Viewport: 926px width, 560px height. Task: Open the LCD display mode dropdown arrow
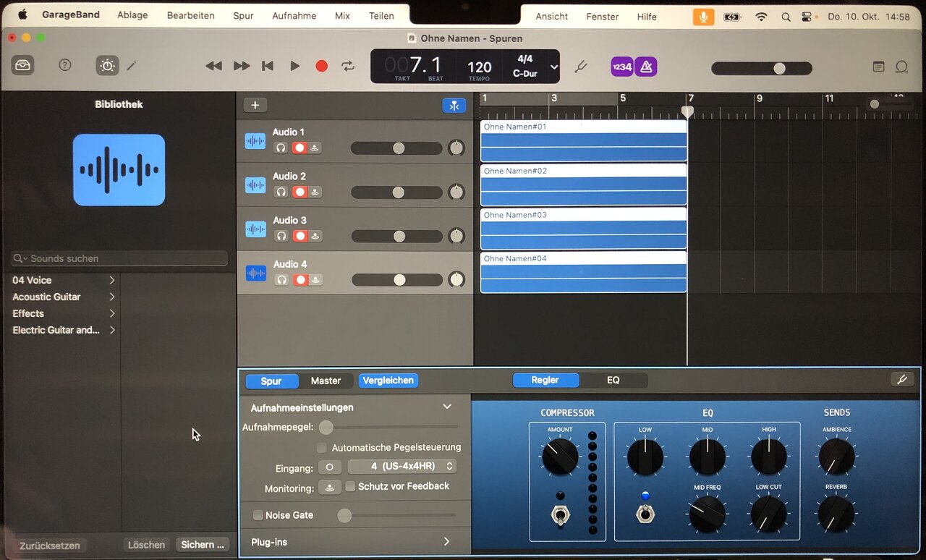pos(554,67)
